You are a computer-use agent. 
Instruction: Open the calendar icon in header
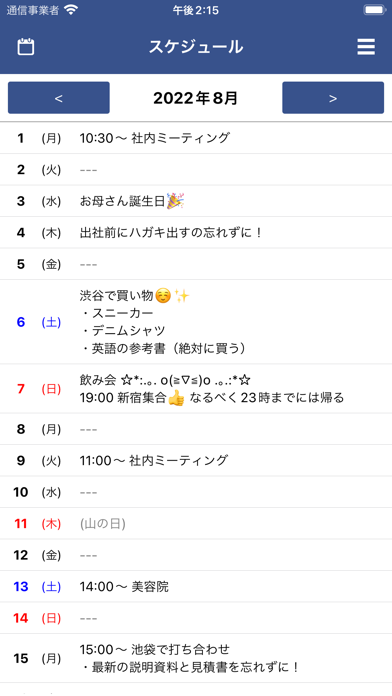pyautogui.click(x=26, y=47)
